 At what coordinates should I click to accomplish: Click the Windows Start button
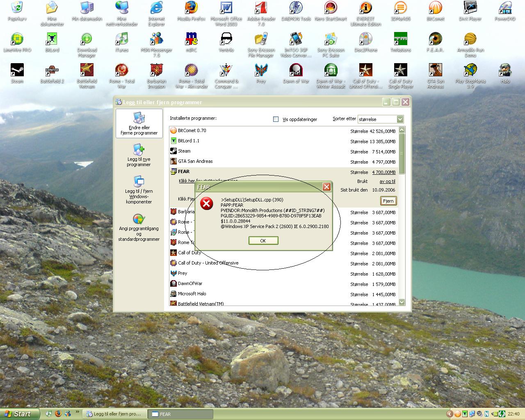pos(20,414)
